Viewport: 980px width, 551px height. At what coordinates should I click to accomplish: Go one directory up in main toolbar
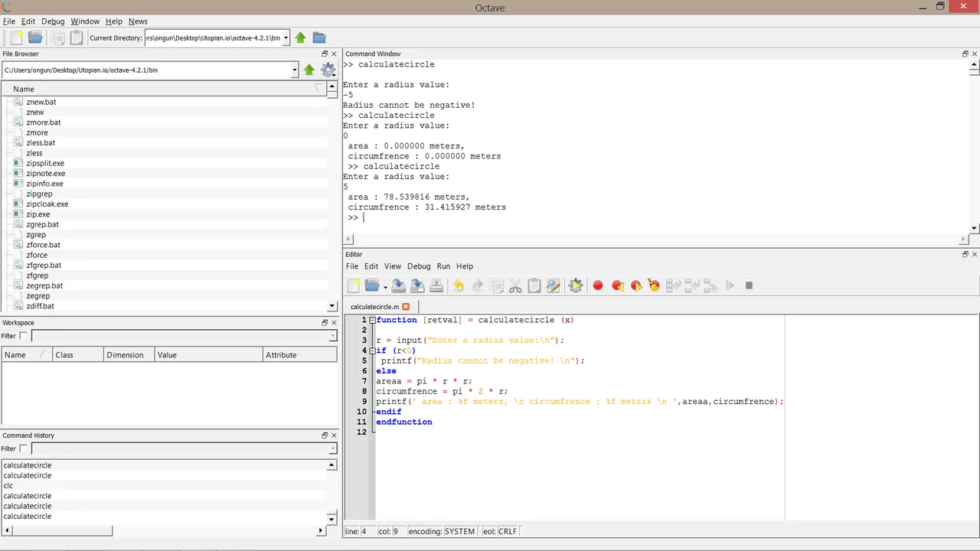301,37
